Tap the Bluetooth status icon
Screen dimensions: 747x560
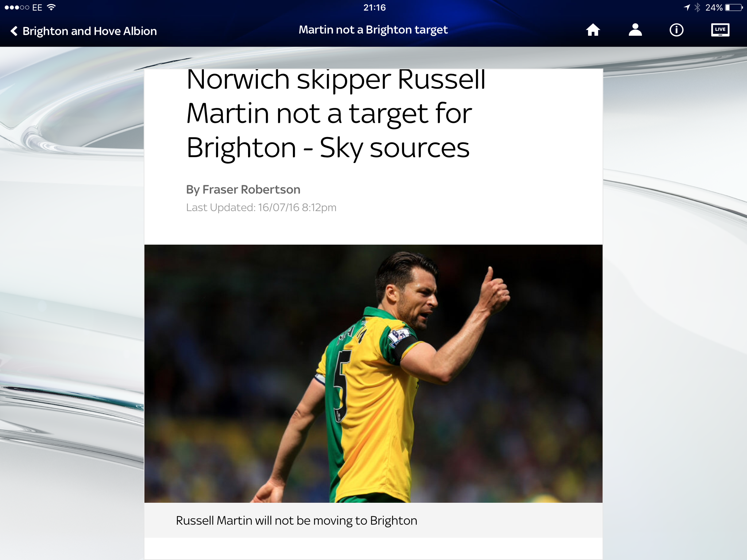tap(697, 7)
